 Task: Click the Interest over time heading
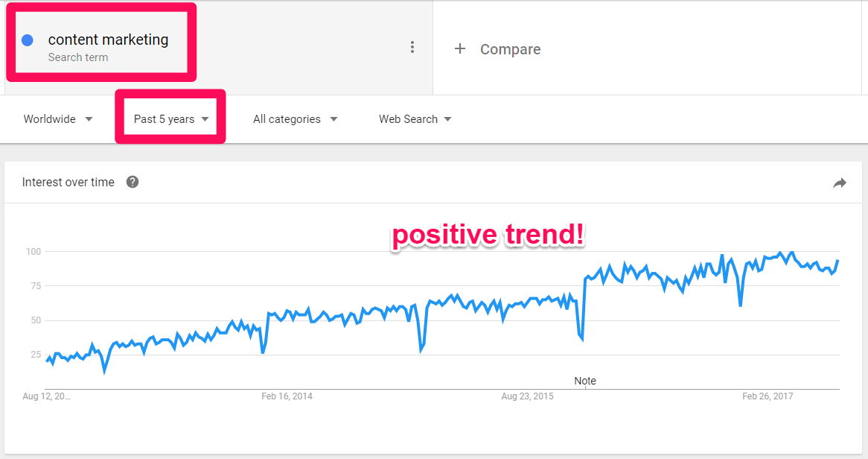tap(68, 183)
